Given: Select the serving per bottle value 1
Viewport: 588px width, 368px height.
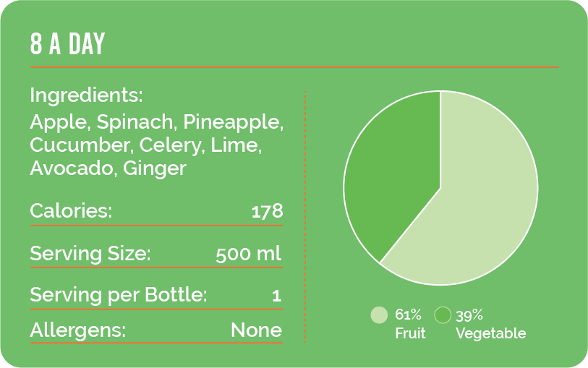Looking at the screenshot, I should (276, 295).
